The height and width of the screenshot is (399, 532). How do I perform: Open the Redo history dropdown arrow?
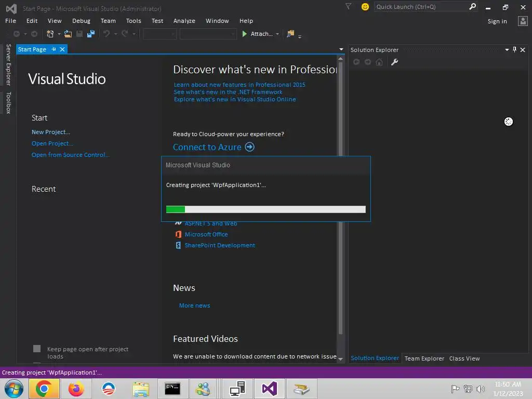(134, 34)
